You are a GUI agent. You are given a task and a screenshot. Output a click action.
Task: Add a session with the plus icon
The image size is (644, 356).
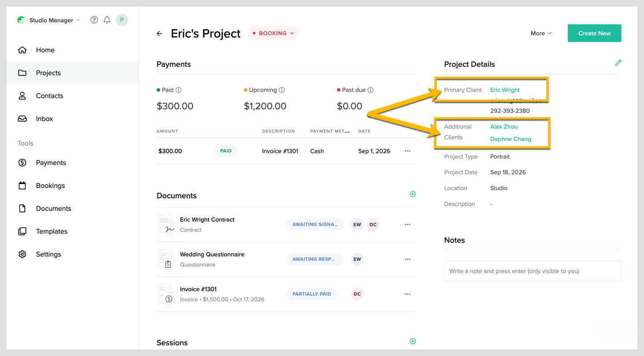pyautogui.click(x=413, y=341)
